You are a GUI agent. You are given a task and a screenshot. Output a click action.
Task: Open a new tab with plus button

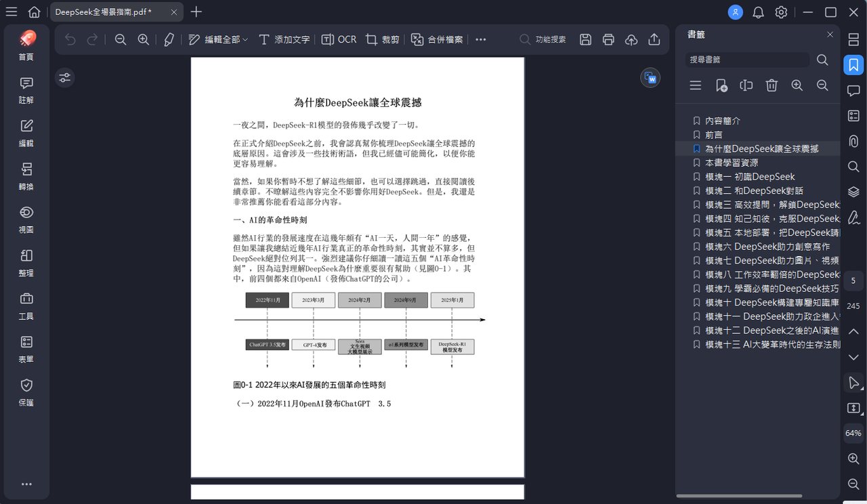click(196, 12)
